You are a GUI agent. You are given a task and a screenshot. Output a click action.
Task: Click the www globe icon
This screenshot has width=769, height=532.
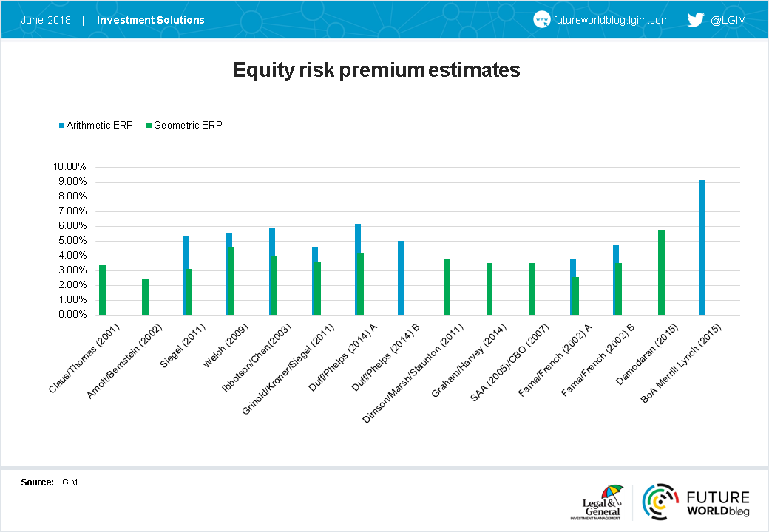pos(541,20)
